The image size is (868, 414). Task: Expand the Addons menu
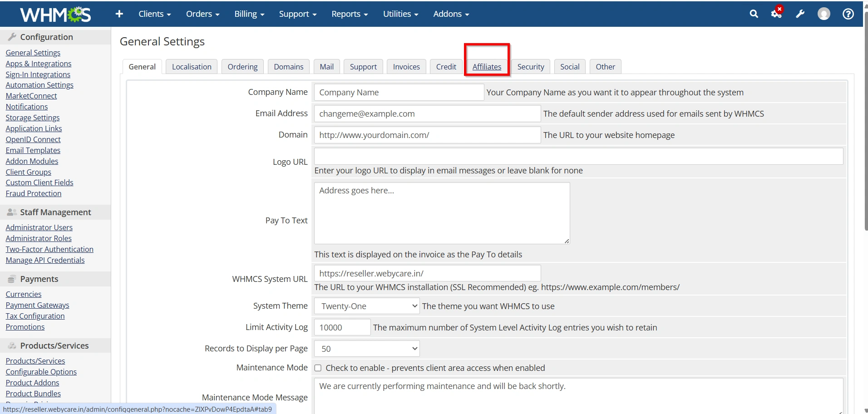click(x=451, y=14)
